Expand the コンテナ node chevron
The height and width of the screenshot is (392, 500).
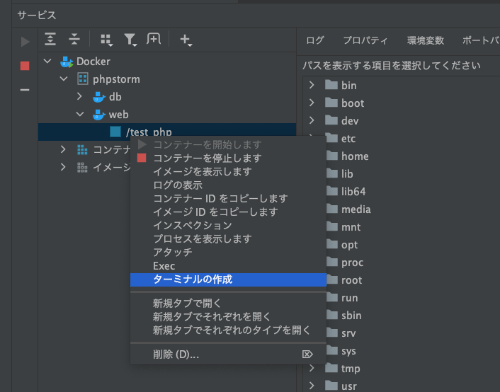click(63, 150)
